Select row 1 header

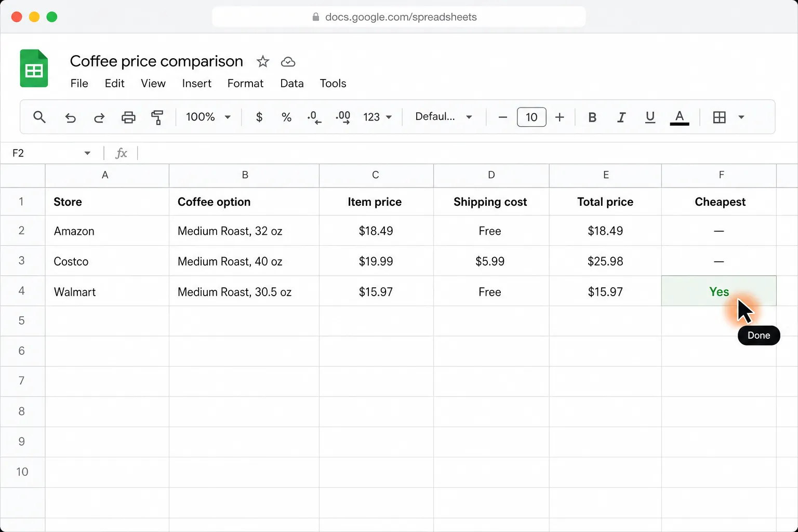click(22, 202)
